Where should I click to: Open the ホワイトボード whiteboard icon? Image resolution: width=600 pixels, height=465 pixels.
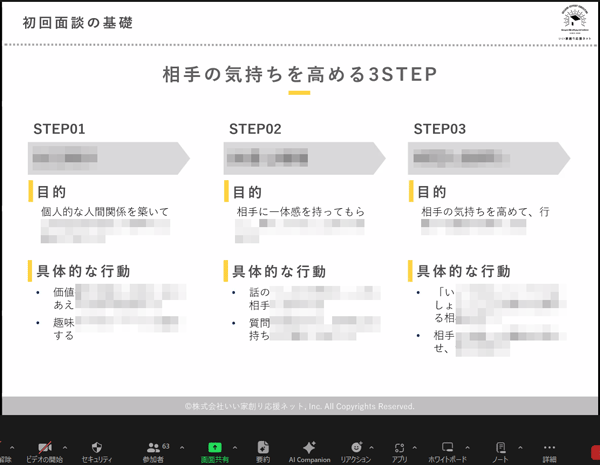tap(446, 448)
